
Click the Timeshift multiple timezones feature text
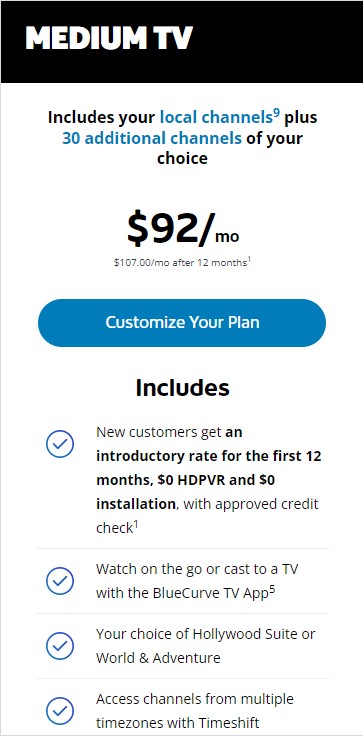click(195, 711)
